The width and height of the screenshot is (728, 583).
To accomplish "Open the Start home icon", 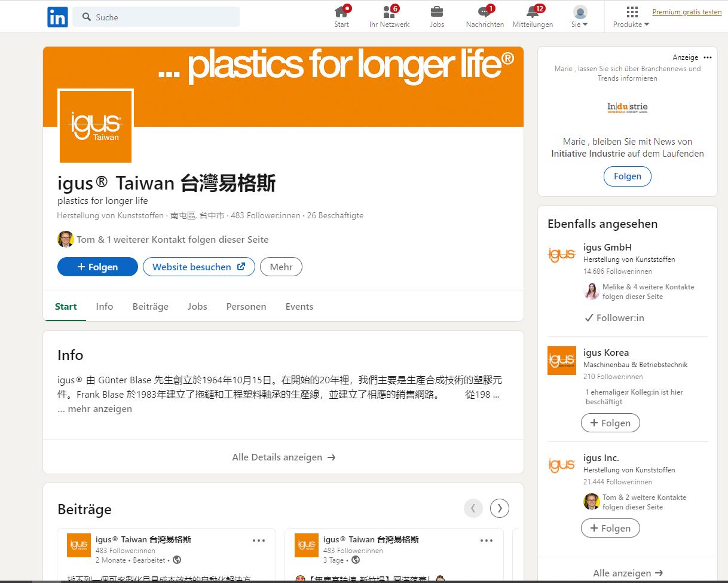I will tap(341, 13).
